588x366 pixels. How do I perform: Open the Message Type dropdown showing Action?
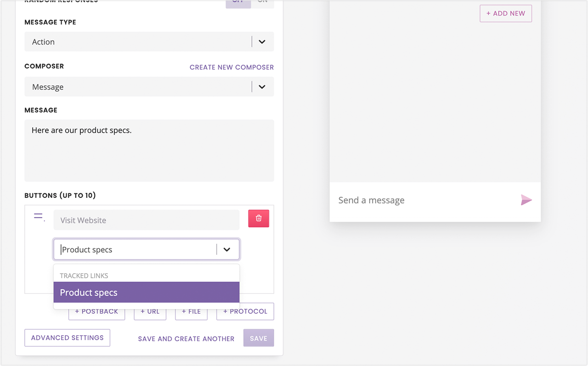149,41
